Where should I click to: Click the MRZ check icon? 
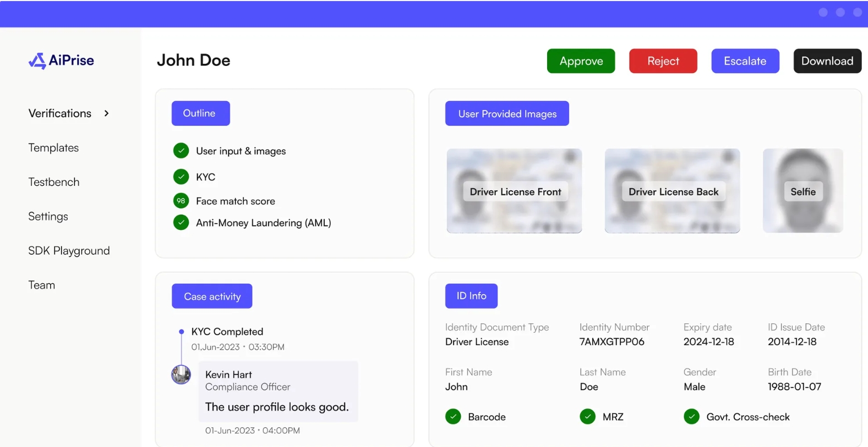click(x=587, y=417)
